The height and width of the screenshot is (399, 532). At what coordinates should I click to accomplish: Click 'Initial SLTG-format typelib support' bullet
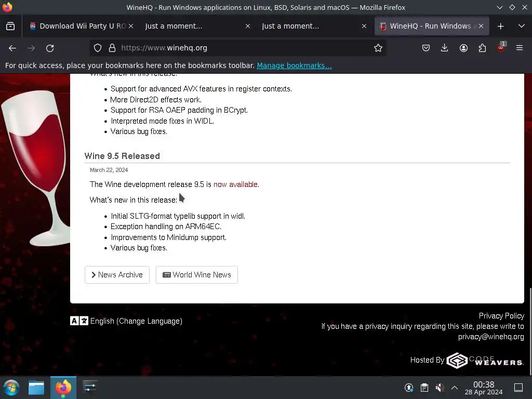(178, 216)
